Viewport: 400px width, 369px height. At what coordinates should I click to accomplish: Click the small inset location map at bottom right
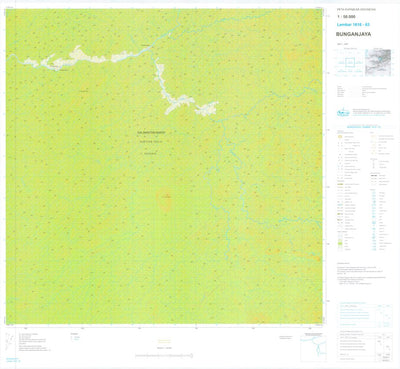[313, 348]
